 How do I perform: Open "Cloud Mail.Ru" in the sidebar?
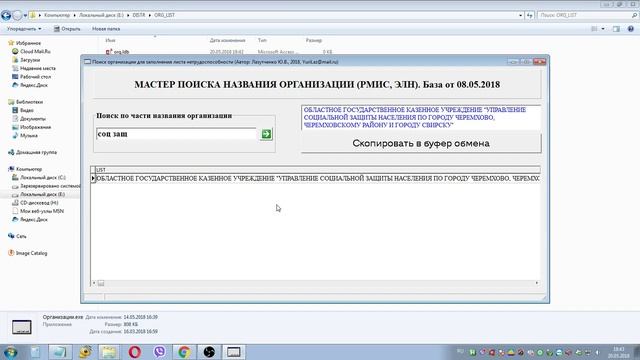(x=35, y=51)
